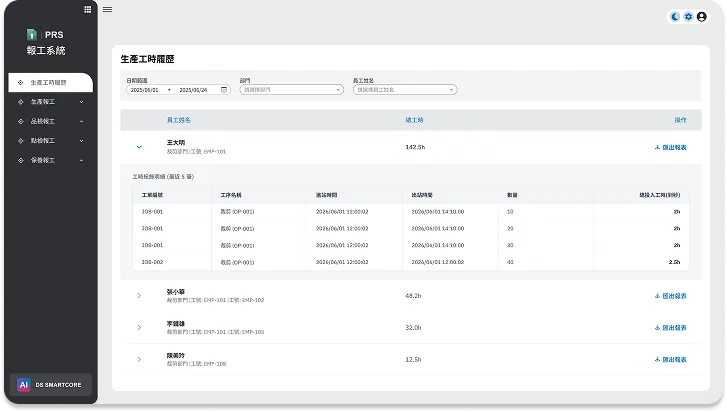Click the 48.2h total hours value

pos(413,296)
